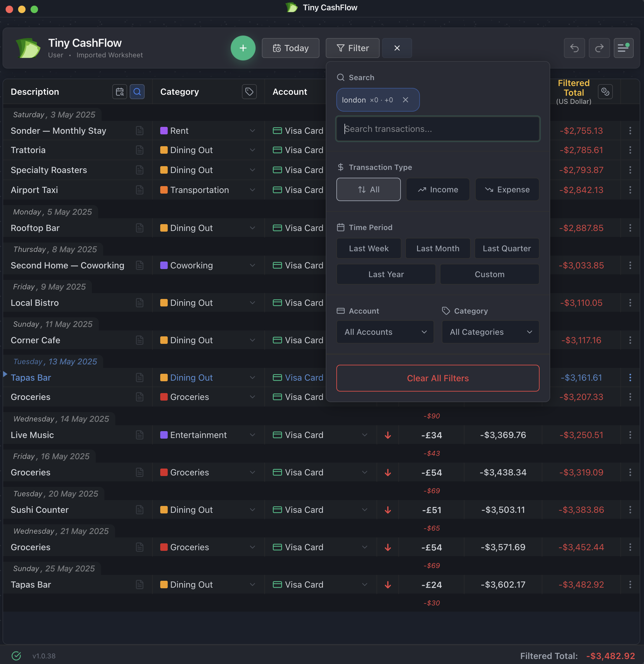The width and height of the screenshot is (644, 664).
Task: Jump to Today in the toolbar
Action: (290, 48)
